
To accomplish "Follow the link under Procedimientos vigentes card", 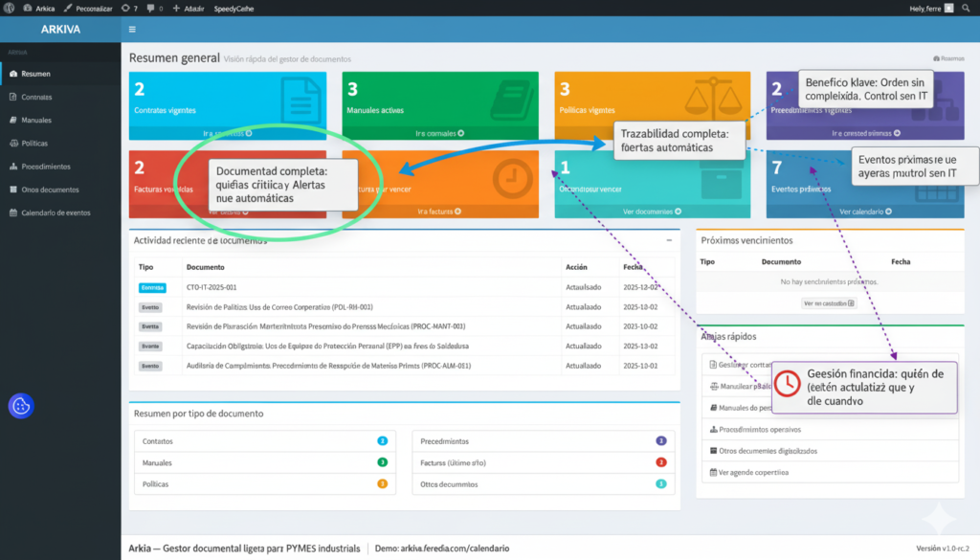I will click(x=865, y=133).
